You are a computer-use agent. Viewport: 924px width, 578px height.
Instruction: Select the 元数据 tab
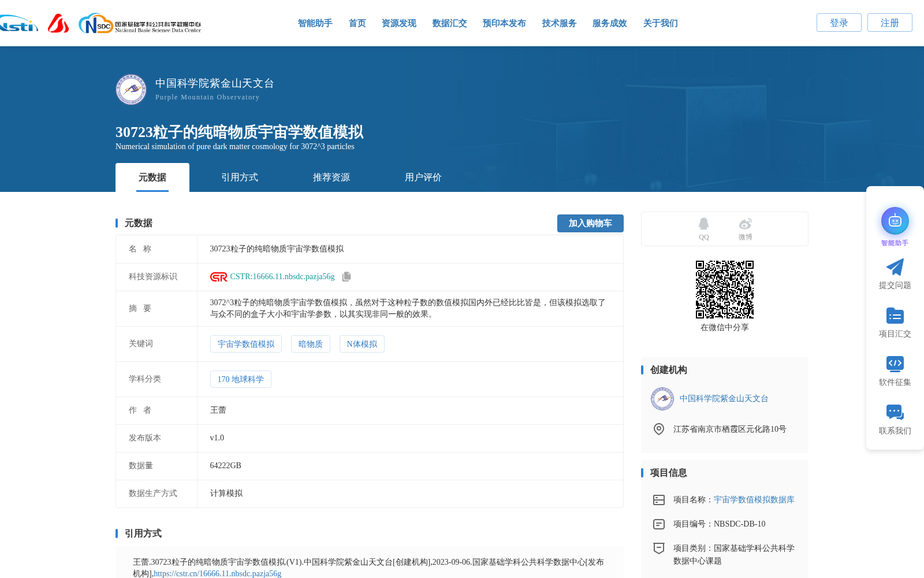[152, 177]
